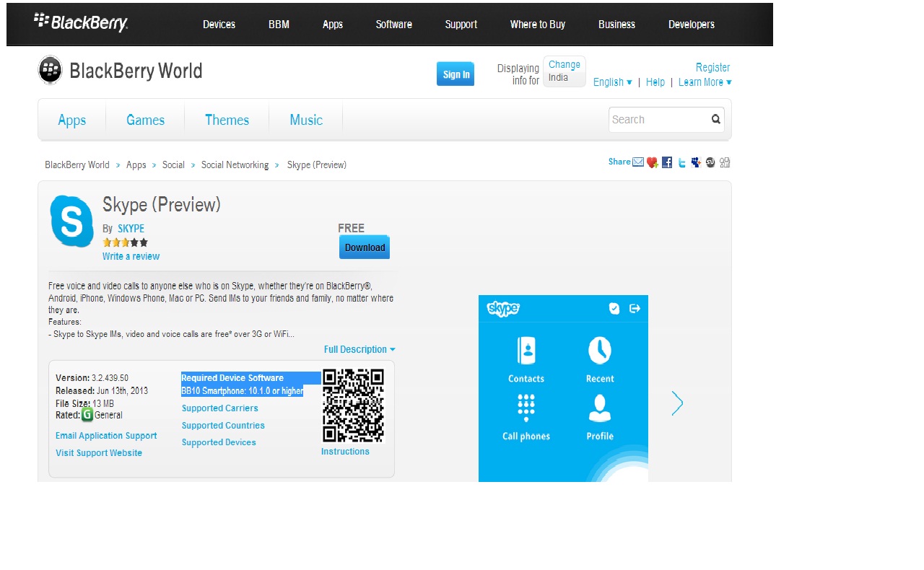Switch to the Themes tab
924x570 pixels.
click(227, 120)
